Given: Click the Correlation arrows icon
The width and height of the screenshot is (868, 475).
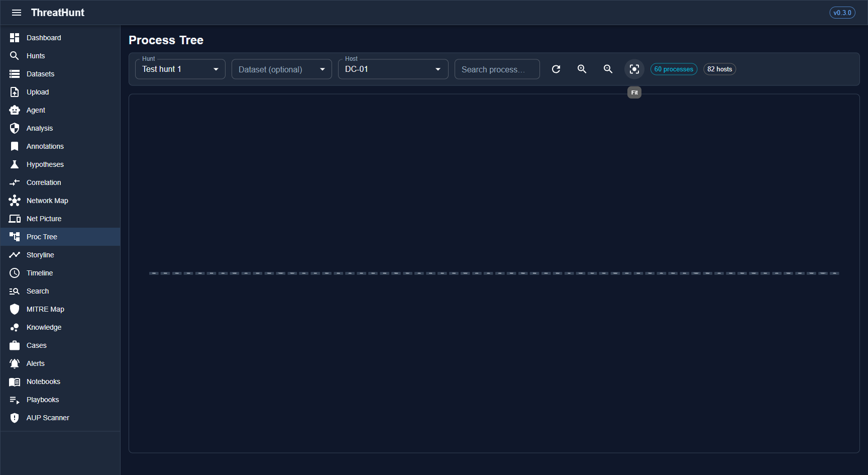Looking at the screenshot, I should point(15,182).
